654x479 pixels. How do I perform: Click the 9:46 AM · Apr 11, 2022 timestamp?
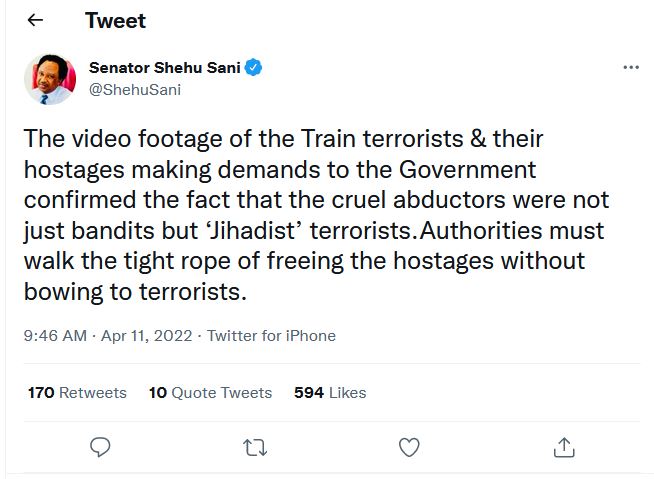108,336
